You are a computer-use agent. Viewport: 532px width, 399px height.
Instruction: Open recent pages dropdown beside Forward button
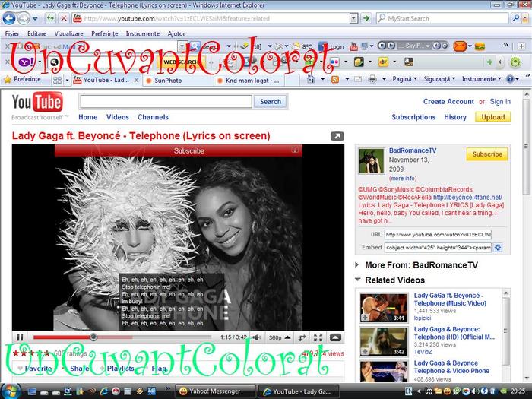[x=35, y=19]
